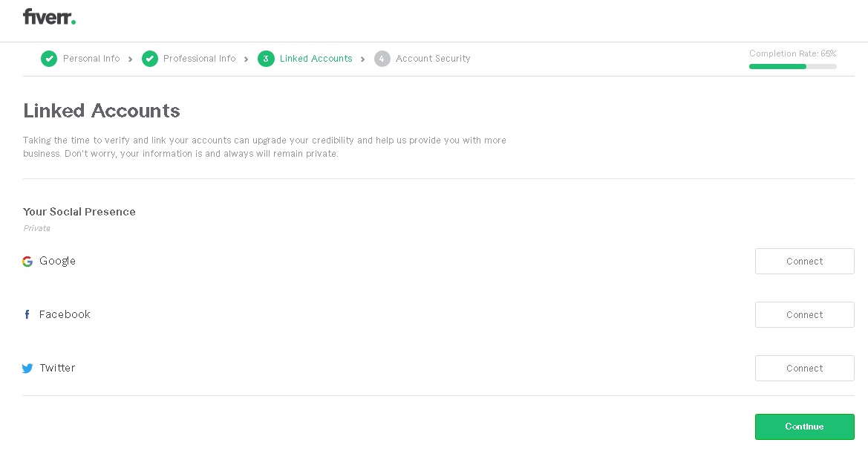Screen dimensions: 868x457
Task: Select the Linked Accounts step
Action: [x=316, y=58]
